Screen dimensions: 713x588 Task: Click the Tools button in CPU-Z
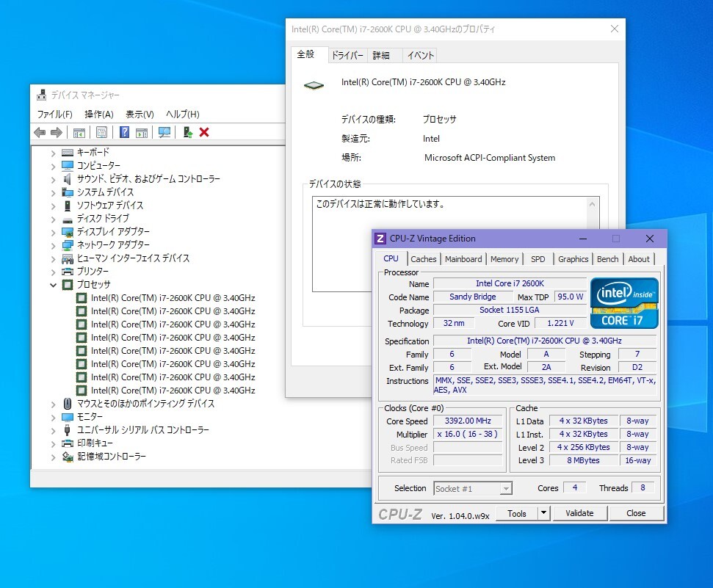[x=516, y=513]
